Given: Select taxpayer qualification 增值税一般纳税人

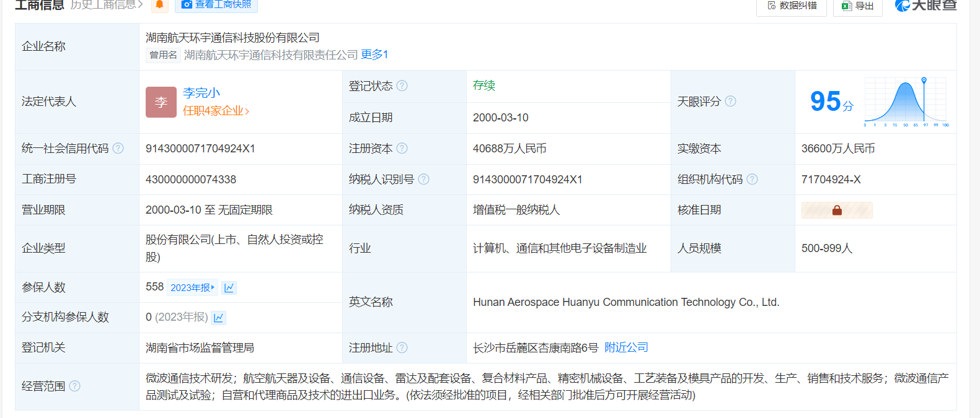Looking at the screenshot, I should coord(516,210).
